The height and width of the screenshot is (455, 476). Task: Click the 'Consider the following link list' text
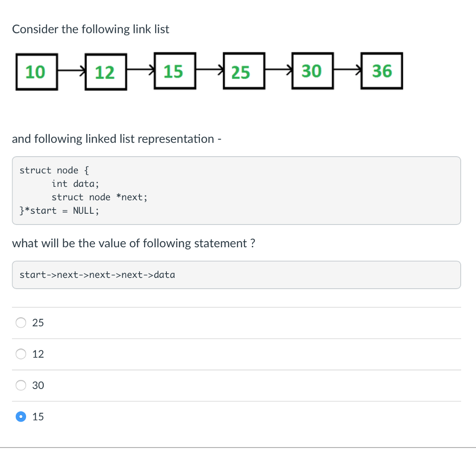(x=91, y=29)
